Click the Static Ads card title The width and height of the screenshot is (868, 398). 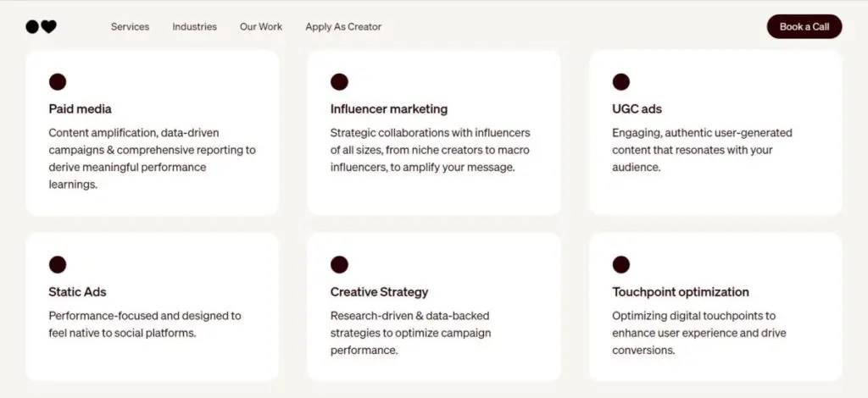77,292
